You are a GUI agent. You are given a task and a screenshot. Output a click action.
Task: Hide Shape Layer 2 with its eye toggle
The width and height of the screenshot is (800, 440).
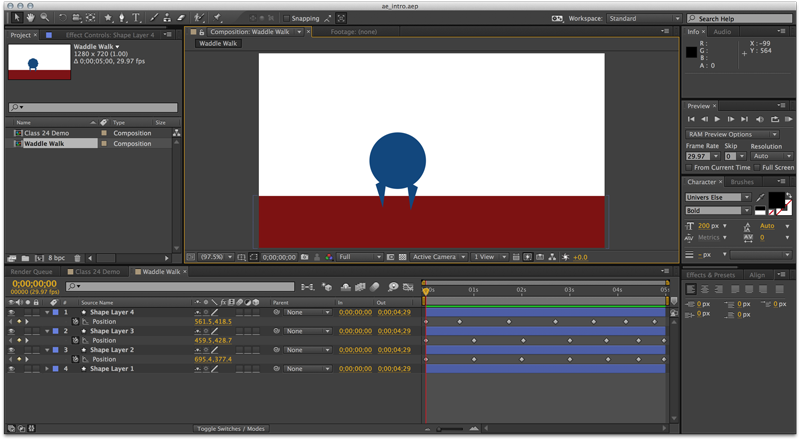tap(11, 350)
